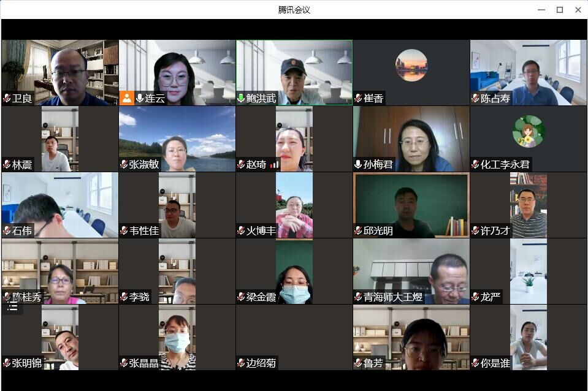Viewport: 588px width, 391px height.
Task: Click the green active microphone icon for 鲍洪武
Action: [x=241, y=99]
